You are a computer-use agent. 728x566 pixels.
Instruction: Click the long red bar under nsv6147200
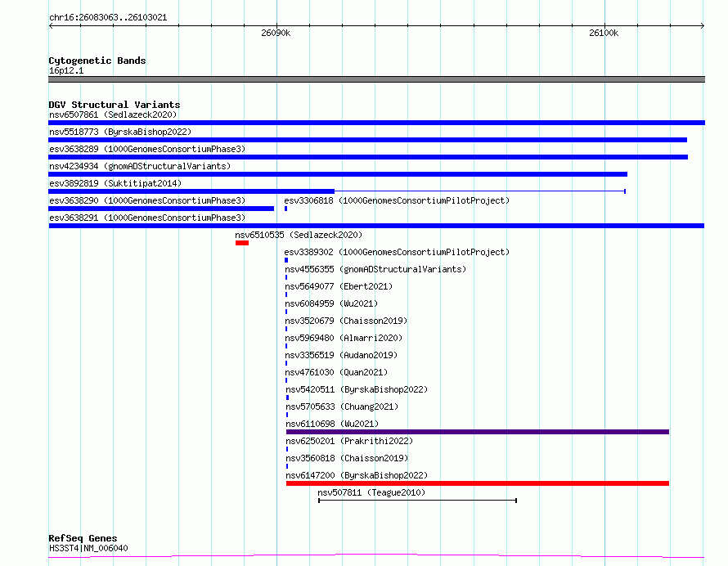(x=478, y=483)
